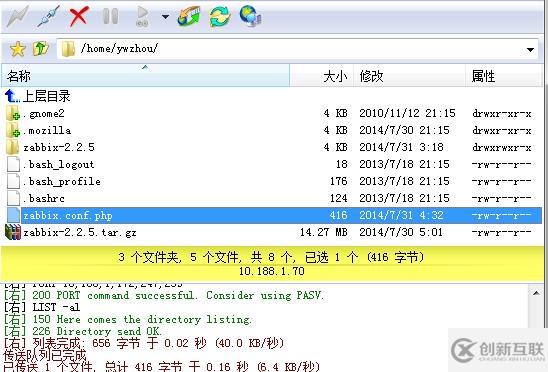Screen dimensions: 548x372
Task: Click the log line '150 Here comes the directory listing'
Action: click(128, 319)
